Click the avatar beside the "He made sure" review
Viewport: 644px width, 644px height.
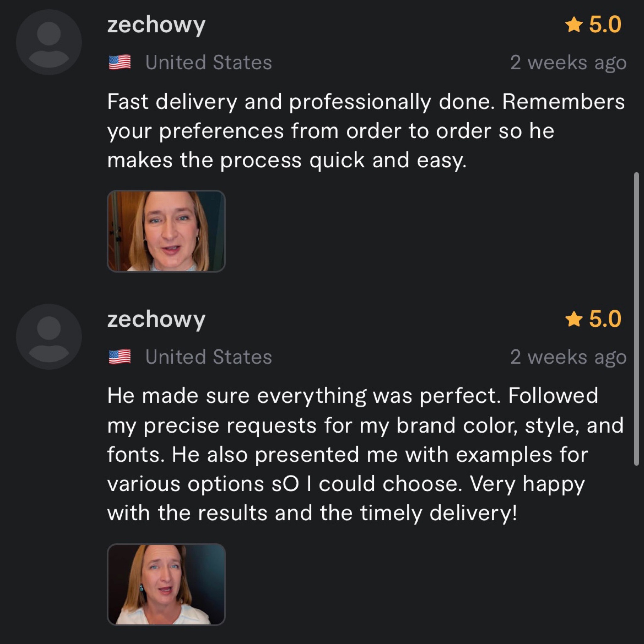coord(49,337)
